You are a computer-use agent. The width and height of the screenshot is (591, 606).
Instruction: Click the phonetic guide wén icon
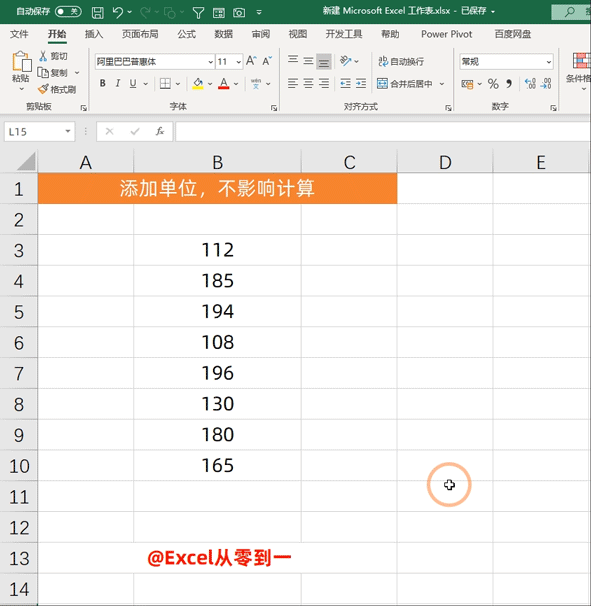256,83
